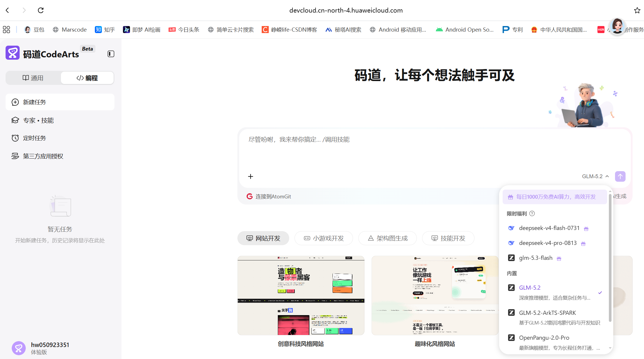Open the 创意科技风格网站 template thumbnail
This screenshot has width=644, height=359.
301,296
